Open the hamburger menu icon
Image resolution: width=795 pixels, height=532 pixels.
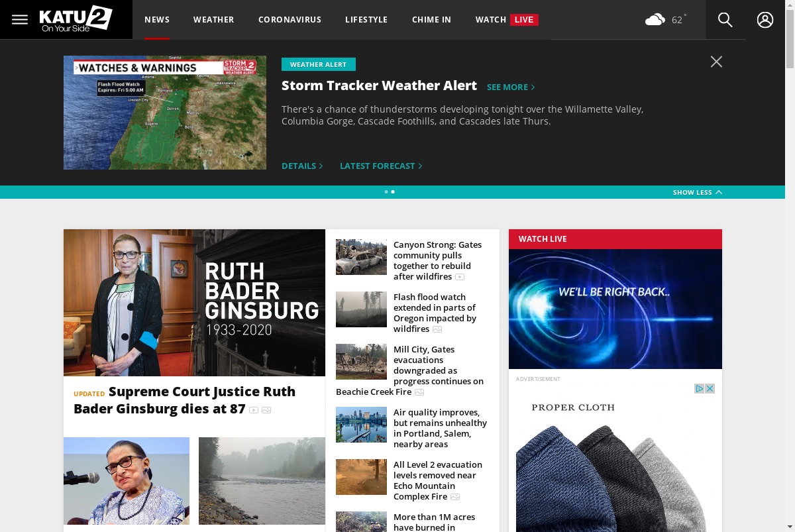[x=20, y=20]
